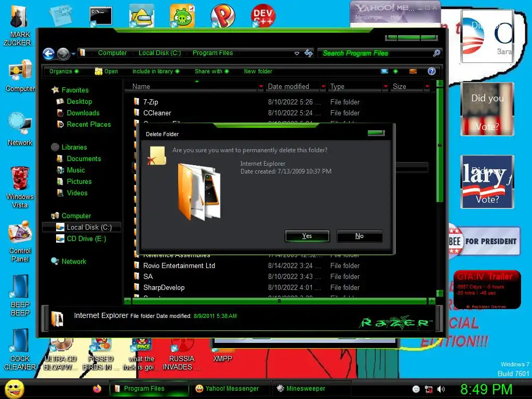The image size is (532, 399).
Task: Focus the Search Program Files field
Action: click(375, 53)
